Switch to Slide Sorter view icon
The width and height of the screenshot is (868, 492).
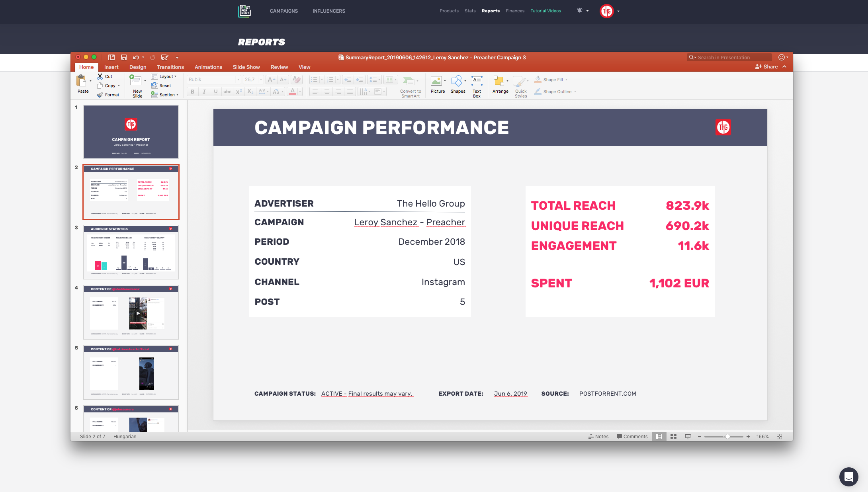pyautogui.click(x=673, y=437)
